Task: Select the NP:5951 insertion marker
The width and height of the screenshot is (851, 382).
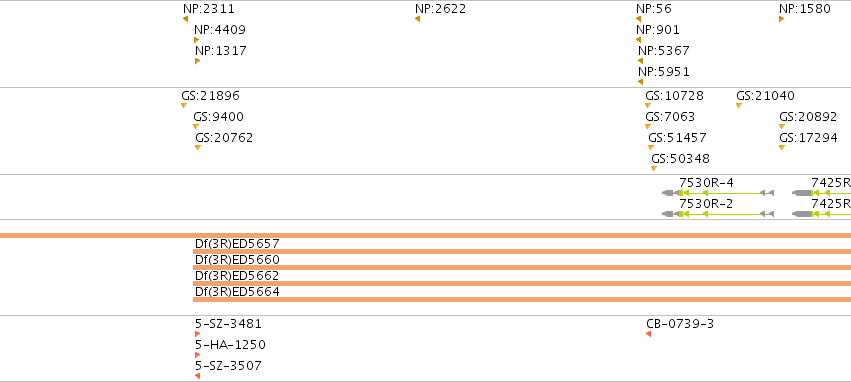Action: click(x=640, y=82)
